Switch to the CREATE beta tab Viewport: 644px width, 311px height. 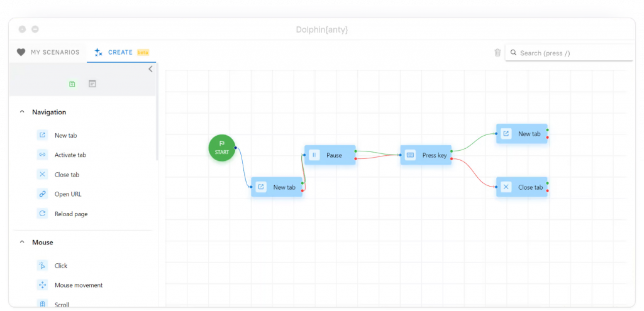click(x=121, y=52)
